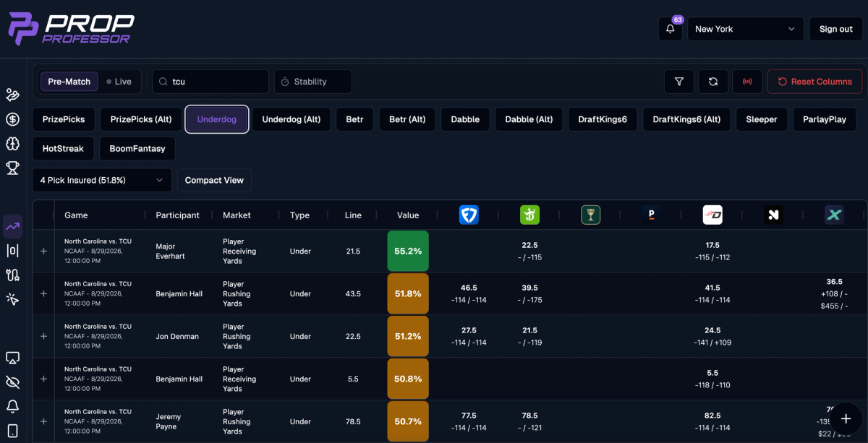868x443 pixels.
Task: Select the Betr (Alt) tab
Action: pyautogui.click(x=407, y=119)
